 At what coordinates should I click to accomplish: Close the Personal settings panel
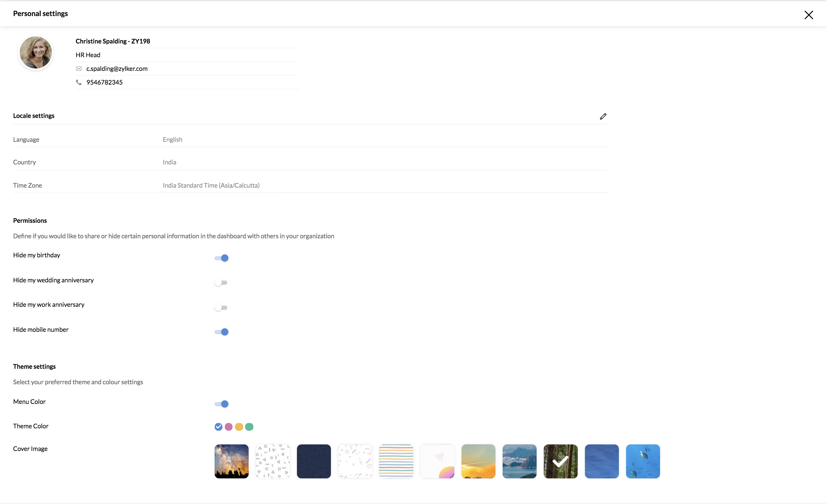tap(808, 15)
